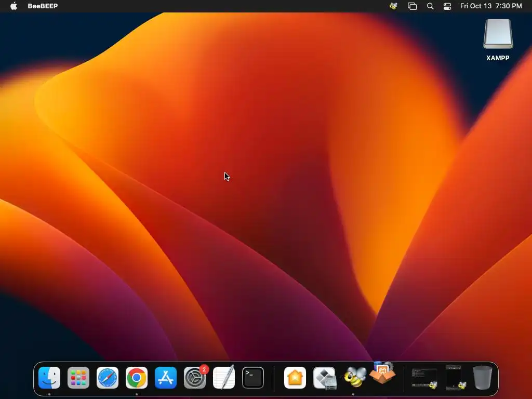This screenshot has height=399, width=532.
Task: Launch Google Chrome from the Dock
Action: 137,378
